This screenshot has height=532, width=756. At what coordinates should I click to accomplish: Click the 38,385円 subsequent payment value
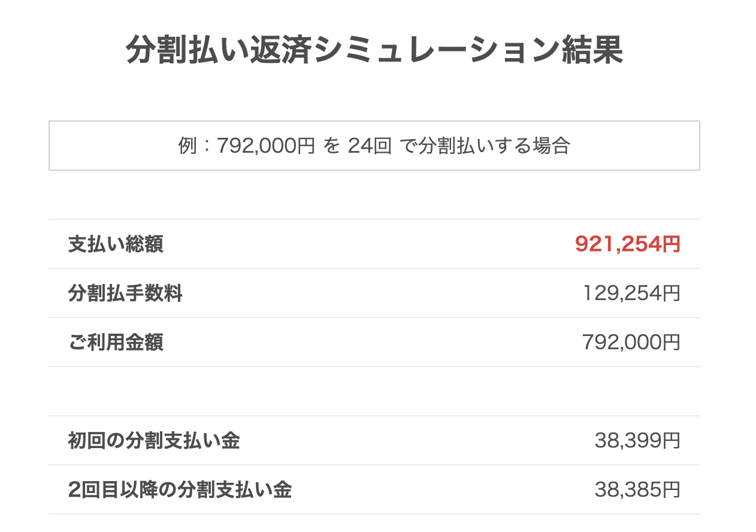point(637,490)
